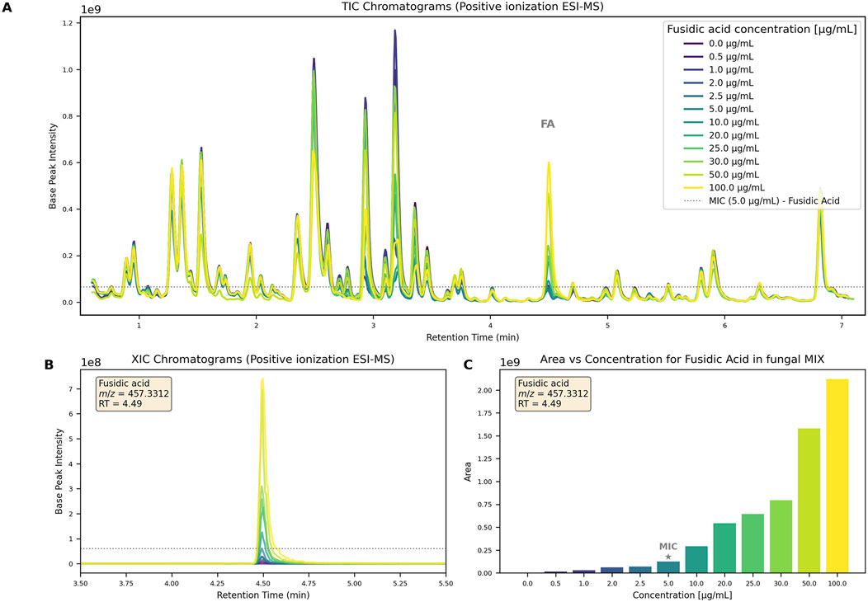Click x-axis tick "4" in panel A
The width and height of the screenshot is (868, 602).
click(490, 326)
